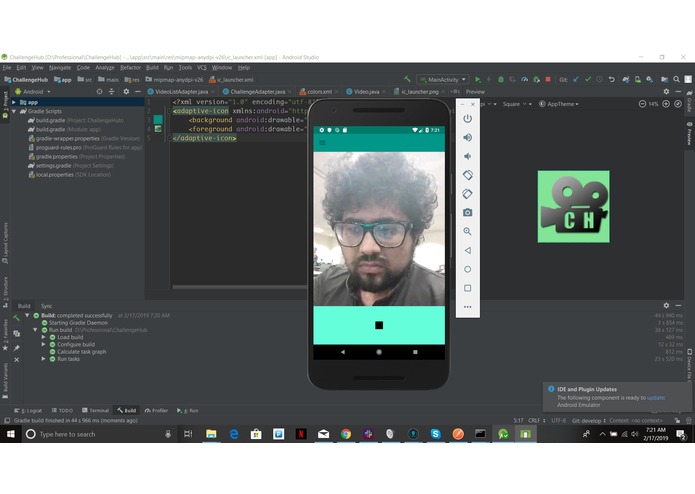
Task: Tap the black stop-recording square on phone
Action: tap(379, 325)
